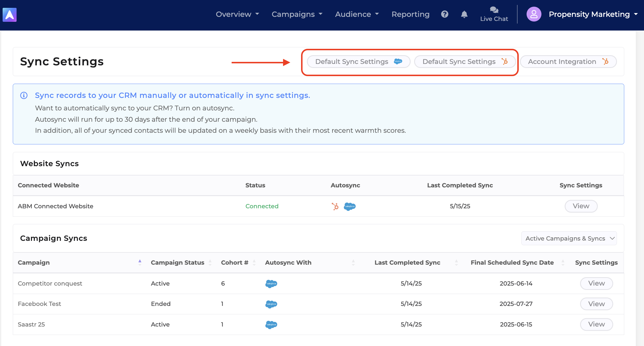View sync settings for Competitor conquest

(596, 284)
